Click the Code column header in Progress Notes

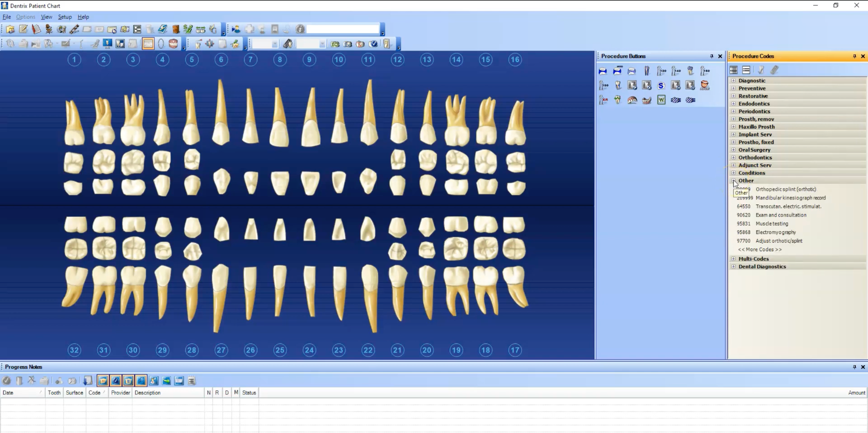coord(94,393)
